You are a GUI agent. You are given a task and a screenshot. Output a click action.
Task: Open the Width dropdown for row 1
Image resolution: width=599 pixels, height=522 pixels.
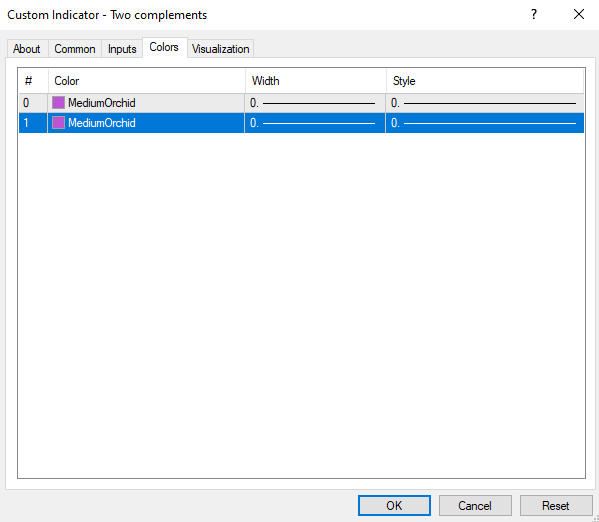point(315,123)
